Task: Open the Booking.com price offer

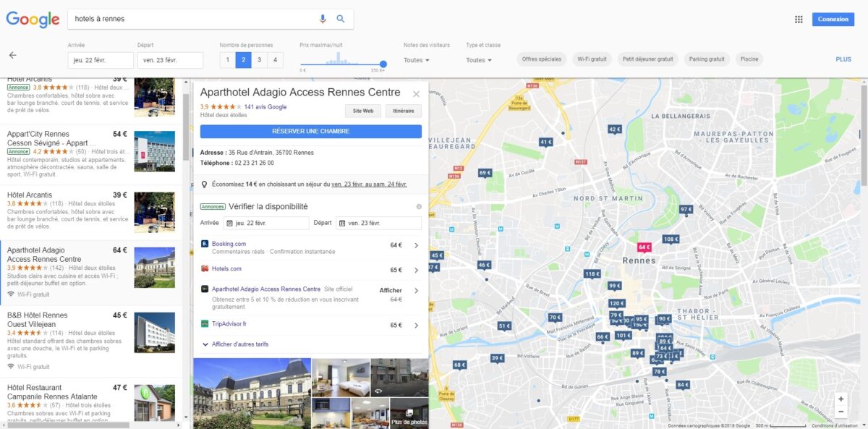Action: tap(310, 247)
